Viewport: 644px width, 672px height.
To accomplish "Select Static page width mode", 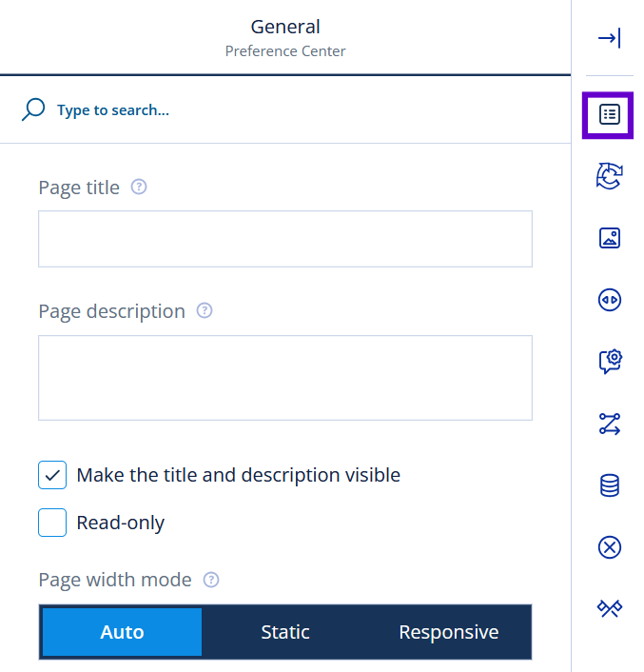I will 285,632.
